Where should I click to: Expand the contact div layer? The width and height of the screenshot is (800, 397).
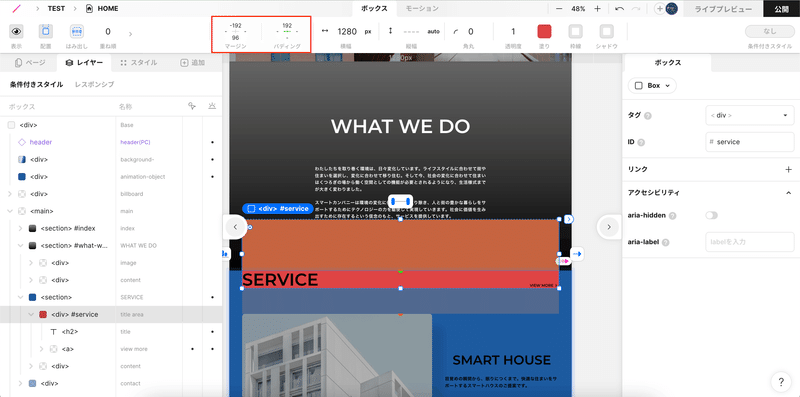pos(20,383)
